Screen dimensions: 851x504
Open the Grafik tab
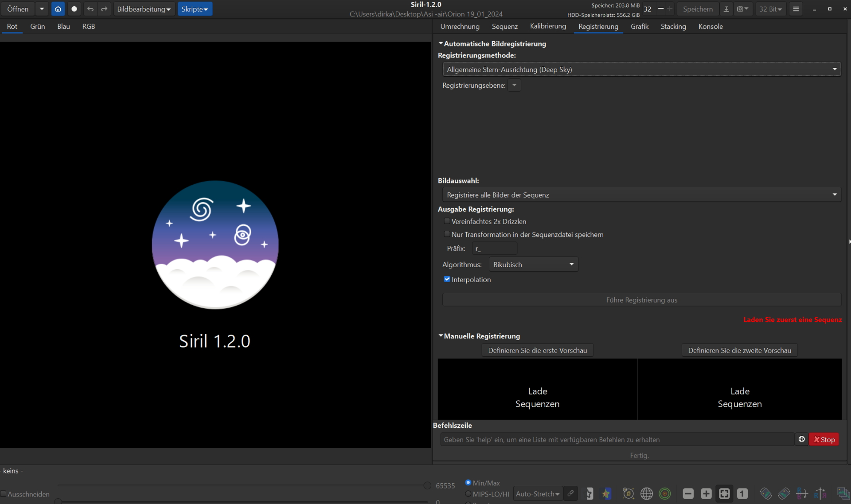click(639, 27)
